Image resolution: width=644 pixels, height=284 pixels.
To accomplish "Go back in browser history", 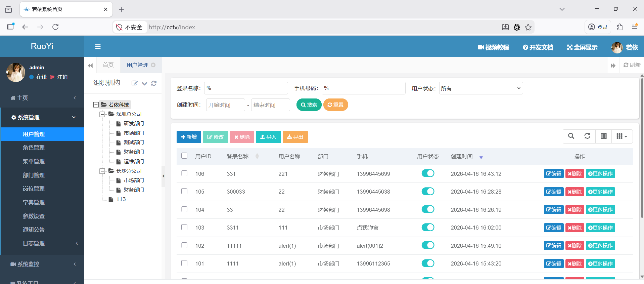I will pyautogui.click(x=25, y=27).
